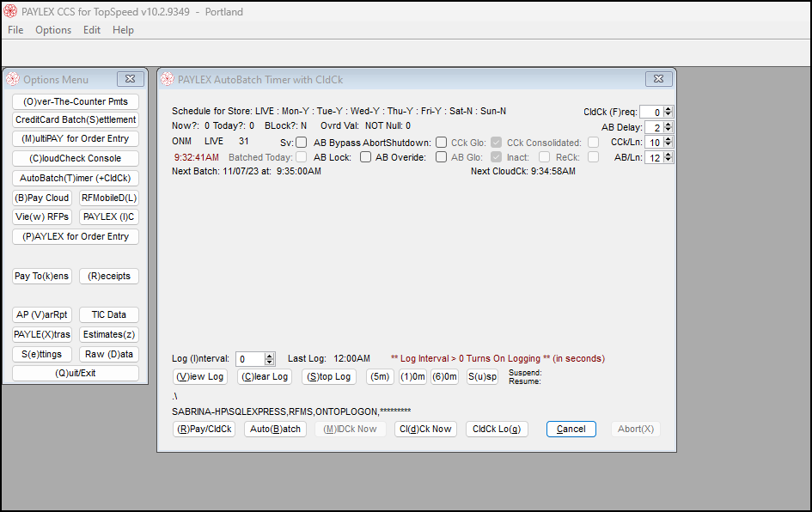
Task: Toggle the Inact checkbox
Action: (x=544, y=157)
